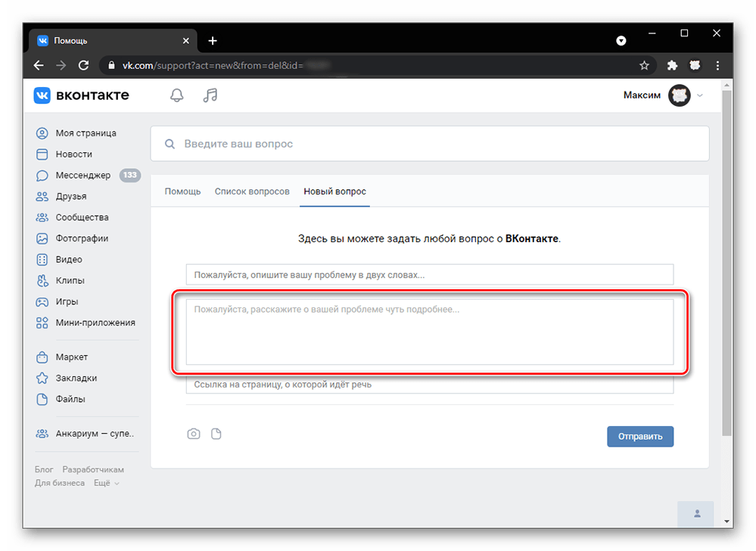Focus the detailed problem description textarea
Image resolution: width=756 pixels, height=551 pixels.
(430, 332)
